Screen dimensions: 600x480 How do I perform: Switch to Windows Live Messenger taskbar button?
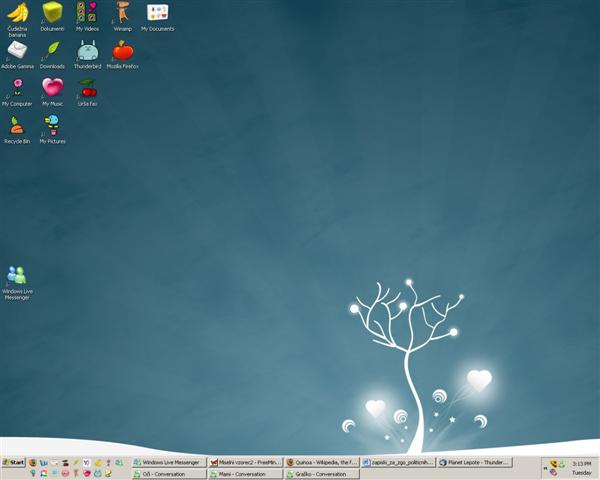tap(169, 462)
